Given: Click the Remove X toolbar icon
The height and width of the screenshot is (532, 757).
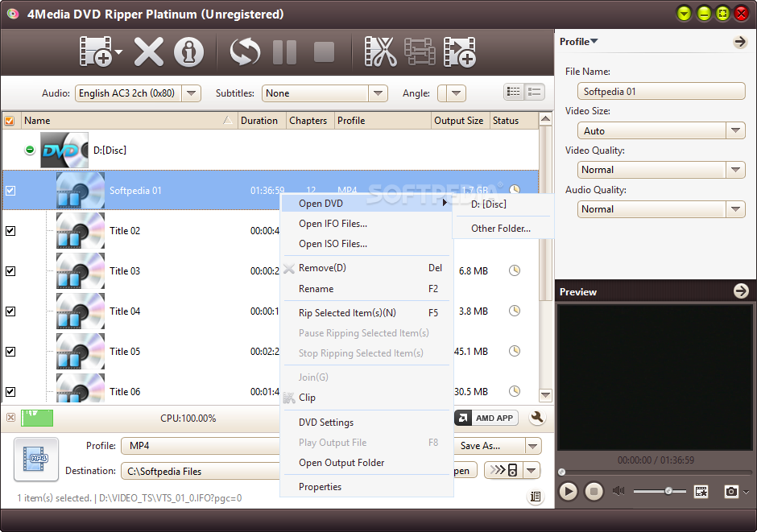Looking at the screenshot, I should tap(149, 52).
